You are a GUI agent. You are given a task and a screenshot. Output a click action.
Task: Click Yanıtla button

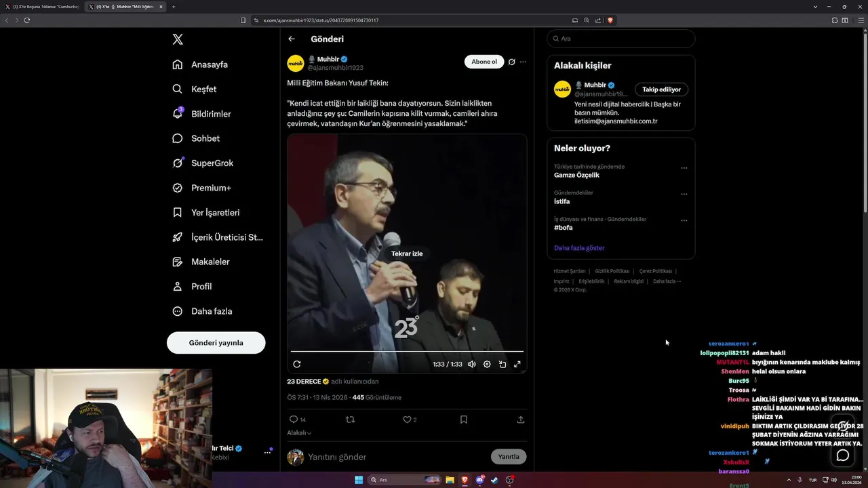[509, 457]
